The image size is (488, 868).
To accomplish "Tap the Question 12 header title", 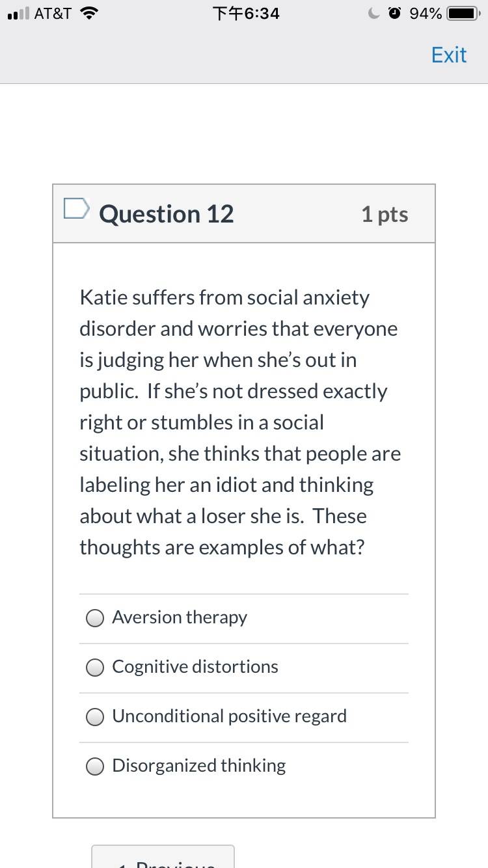I will click(x=166, y=214).
